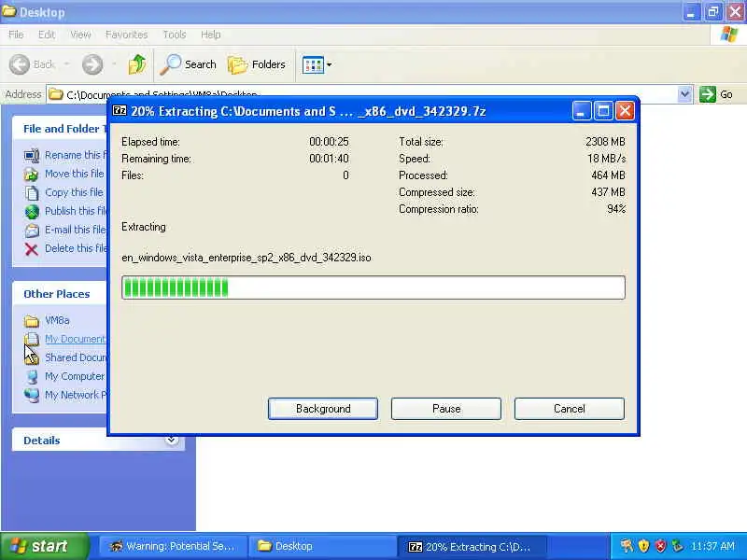747x560 pixels.
Task: Click the E-mail this file icon
Action: [x=32, y=231]
